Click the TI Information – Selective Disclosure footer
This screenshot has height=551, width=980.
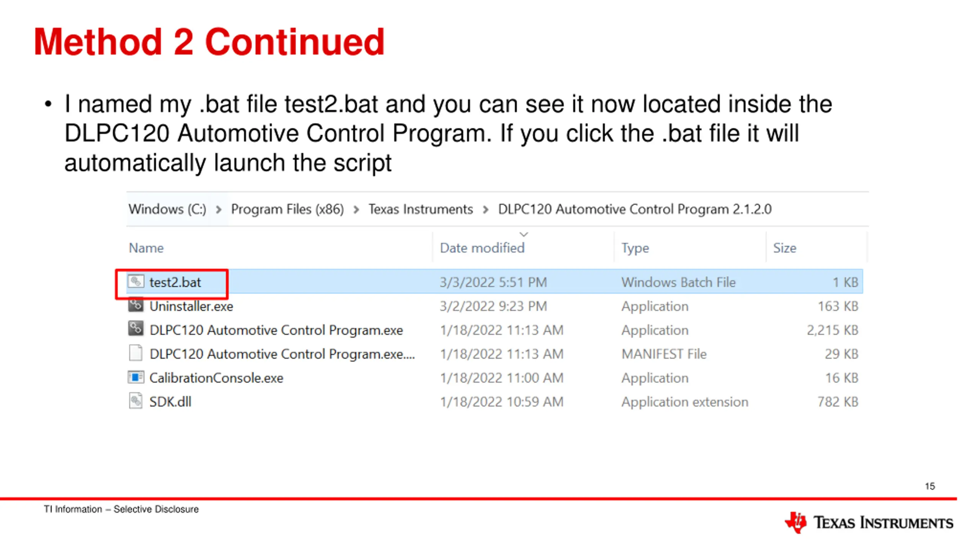click(x=121, y=509)
